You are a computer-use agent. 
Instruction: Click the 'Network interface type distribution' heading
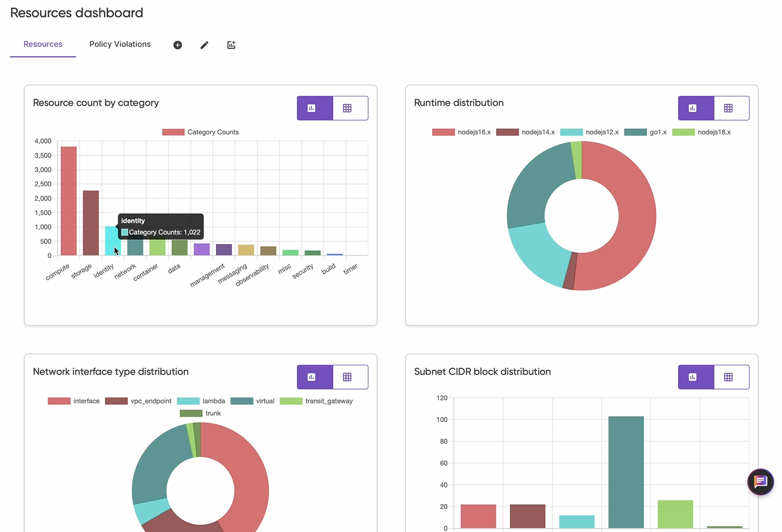pyautogui.click(x=111, y=372)
